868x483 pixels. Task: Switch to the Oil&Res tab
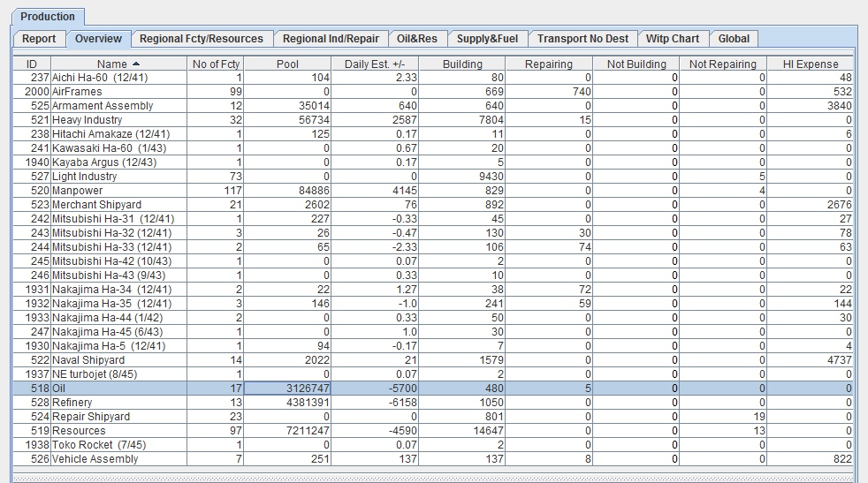point(417,39)
